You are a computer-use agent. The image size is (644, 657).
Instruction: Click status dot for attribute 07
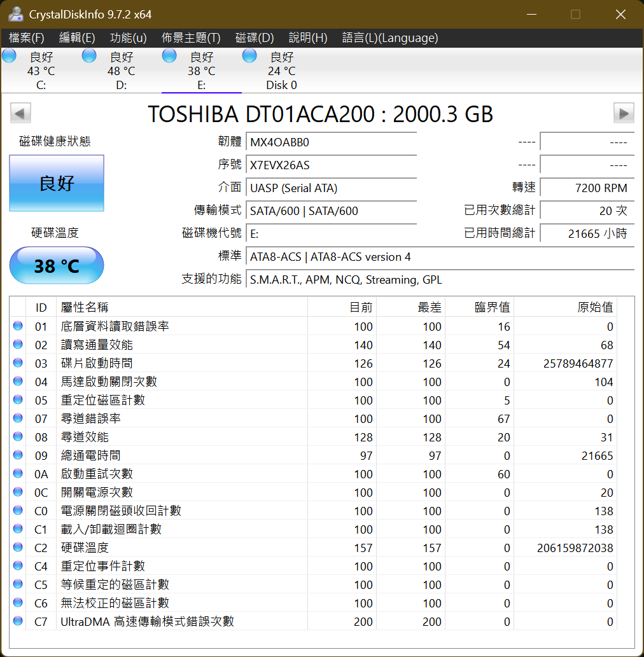(18, 418)
